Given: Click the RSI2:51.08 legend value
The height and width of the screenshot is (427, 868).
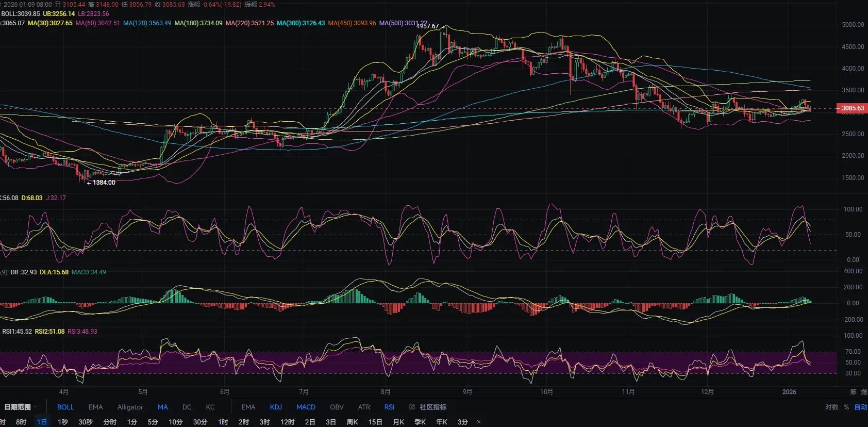Looking at the screenshot, I should click(x=50, y=332).
